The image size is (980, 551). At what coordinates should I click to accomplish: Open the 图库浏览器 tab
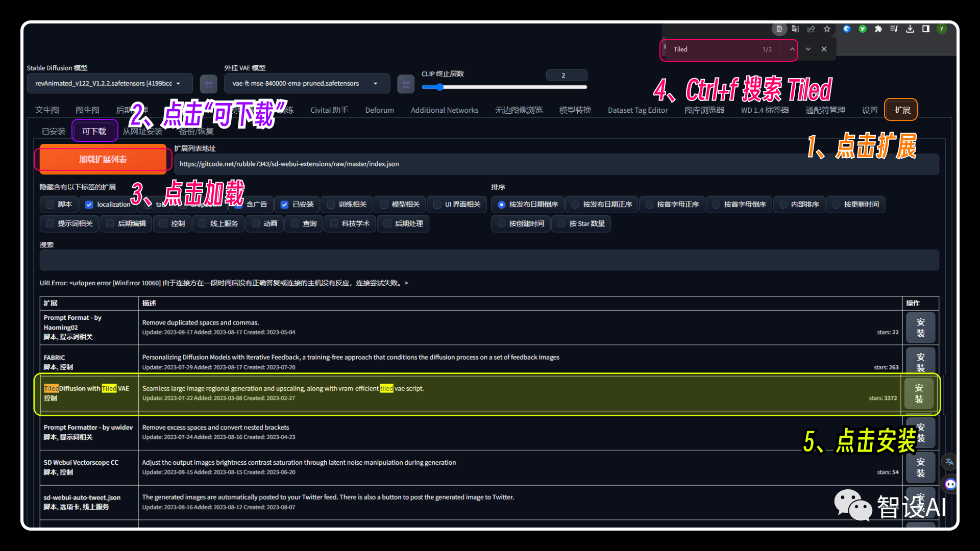704,110
